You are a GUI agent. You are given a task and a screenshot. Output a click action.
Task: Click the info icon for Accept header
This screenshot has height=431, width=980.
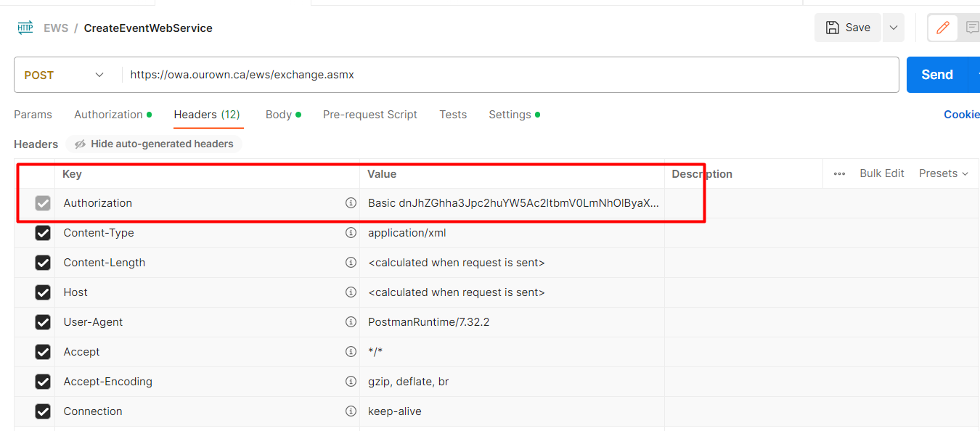pyautogui.click(x=351, y=352)
